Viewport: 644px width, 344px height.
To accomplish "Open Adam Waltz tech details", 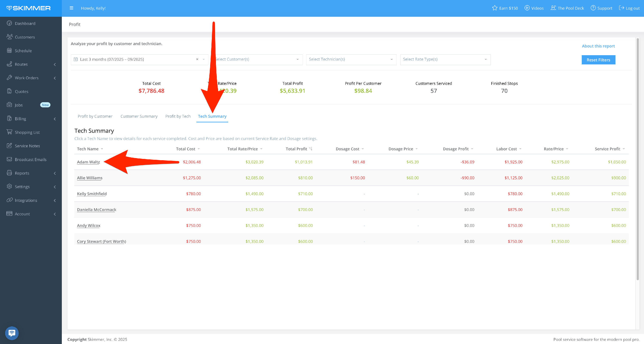I will pyautogui.click(x=88, y=162).
